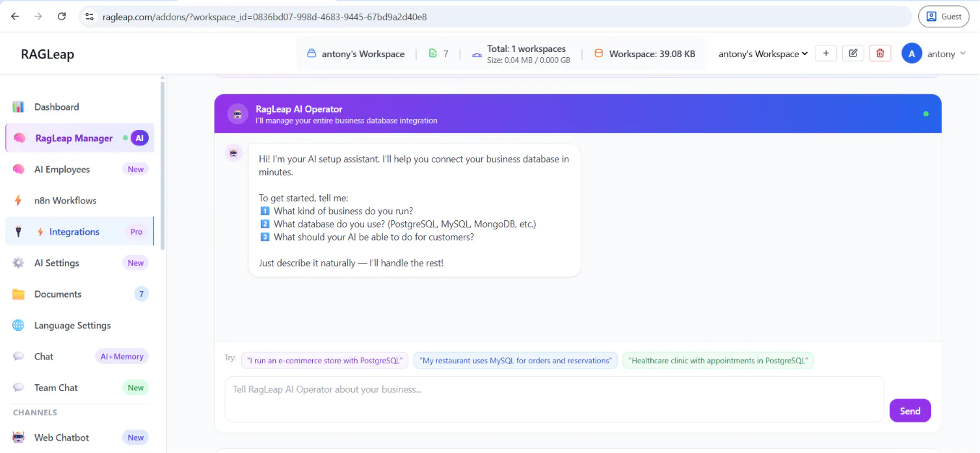This screenshot has width=980, height=453.
Task: Click the green online status dot in chat header
Action: [926, 114]
